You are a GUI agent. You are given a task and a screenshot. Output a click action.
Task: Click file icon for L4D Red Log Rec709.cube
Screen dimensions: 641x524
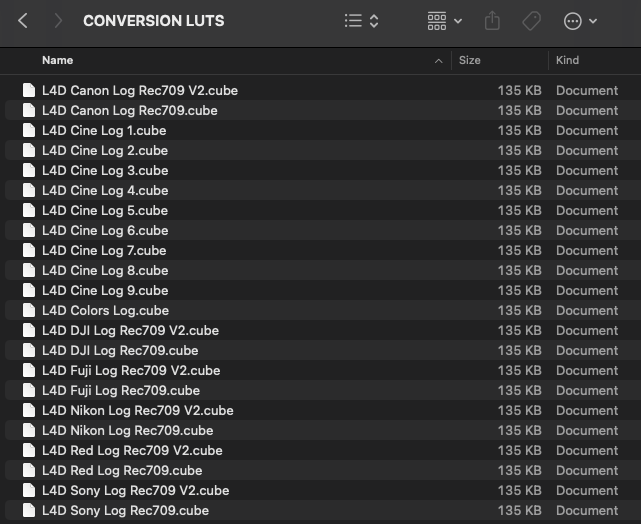pyautogui.click(x=29, y=470)
